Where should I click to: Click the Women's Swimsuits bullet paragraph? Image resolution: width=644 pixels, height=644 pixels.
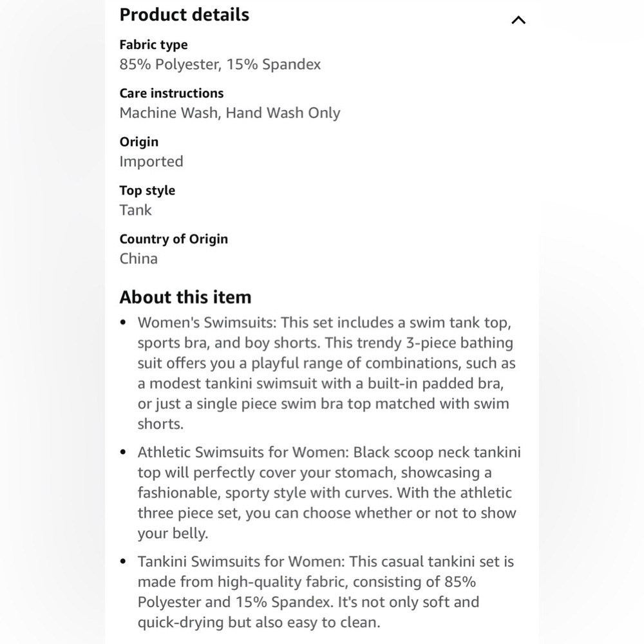pos(327,373)
